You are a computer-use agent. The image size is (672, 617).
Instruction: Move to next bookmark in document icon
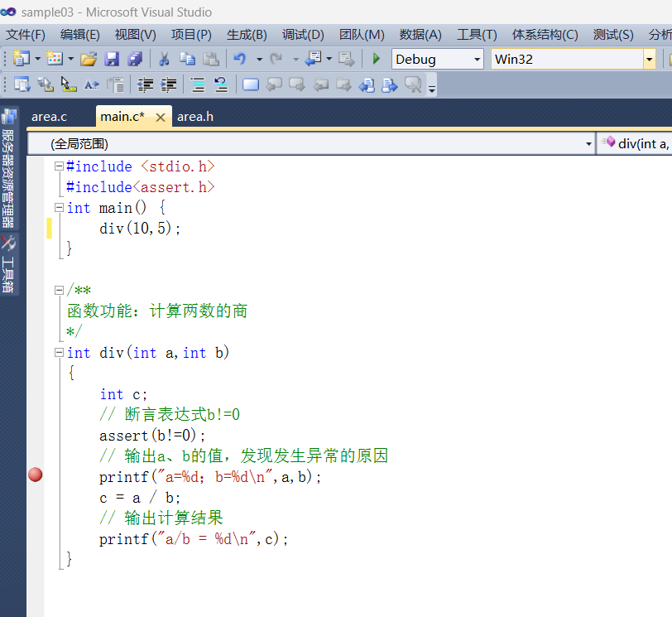click(x=390, y=84)
